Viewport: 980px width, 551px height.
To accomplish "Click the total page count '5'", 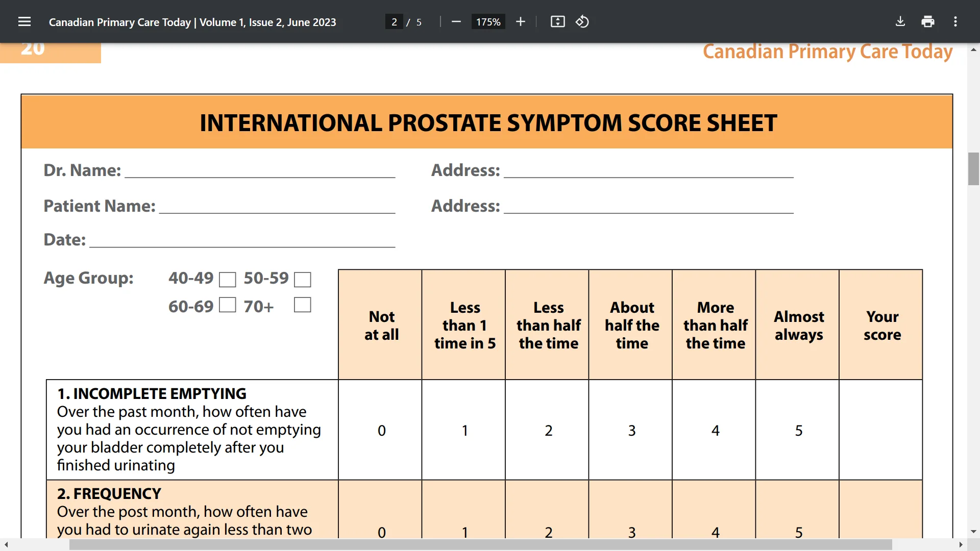I will (419, 22).
